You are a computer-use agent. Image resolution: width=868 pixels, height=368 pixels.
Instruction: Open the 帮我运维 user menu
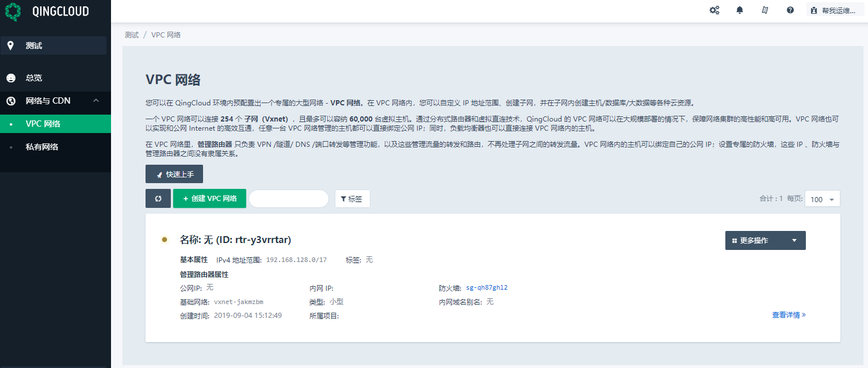pos(836,10)
